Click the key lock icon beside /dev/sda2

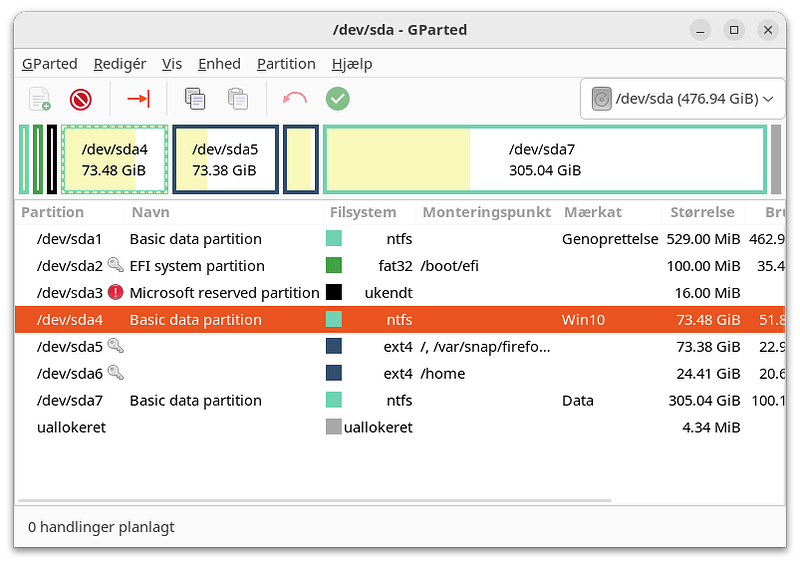pos(116,266)
